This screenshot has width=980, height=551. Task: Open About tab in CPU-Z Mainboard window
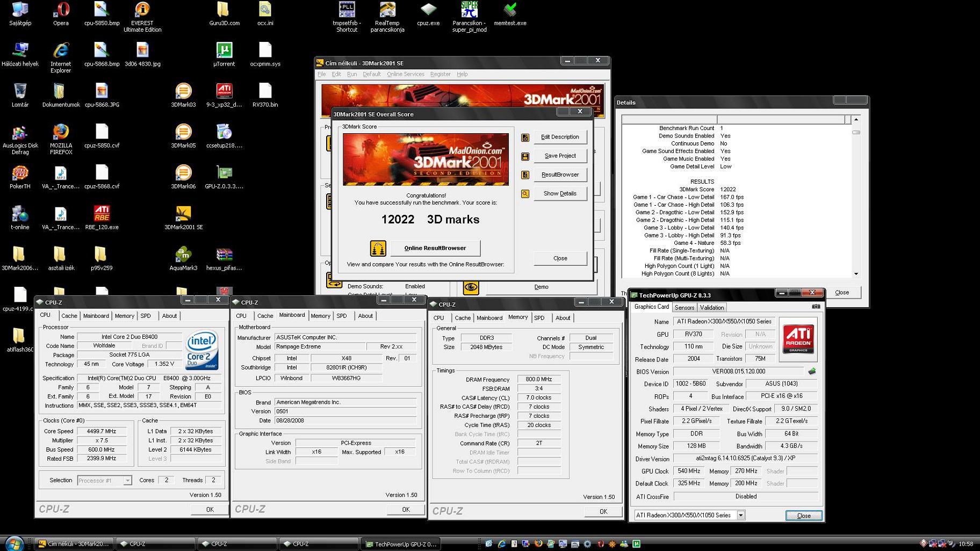365,316
